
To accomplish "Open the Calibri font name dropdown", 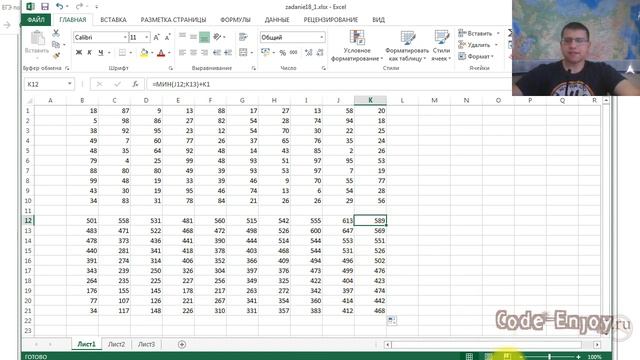I will click(125, 37).
